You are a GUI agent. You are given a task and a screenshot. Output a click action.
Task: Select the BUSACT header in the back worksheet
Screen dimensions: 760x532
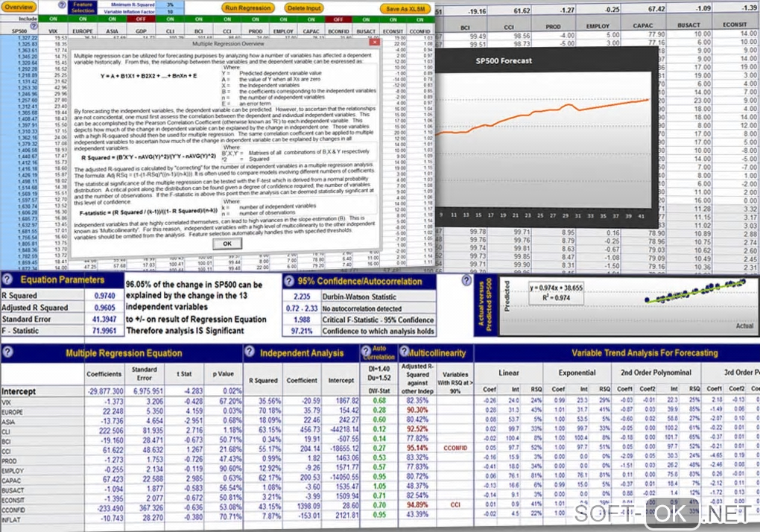pos(688,25)
